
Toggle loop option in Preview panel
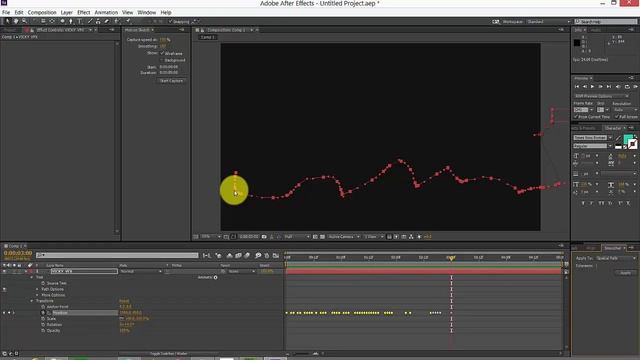627,87
